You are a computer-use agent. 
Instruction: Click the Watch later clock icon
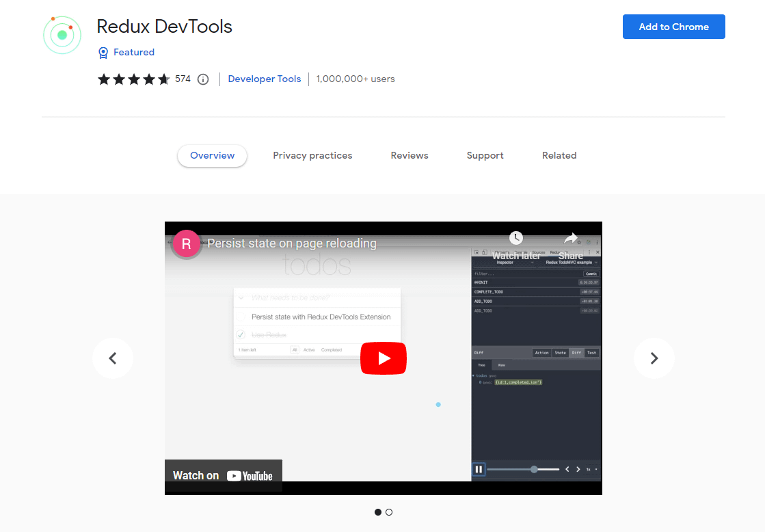coord(516,238)
